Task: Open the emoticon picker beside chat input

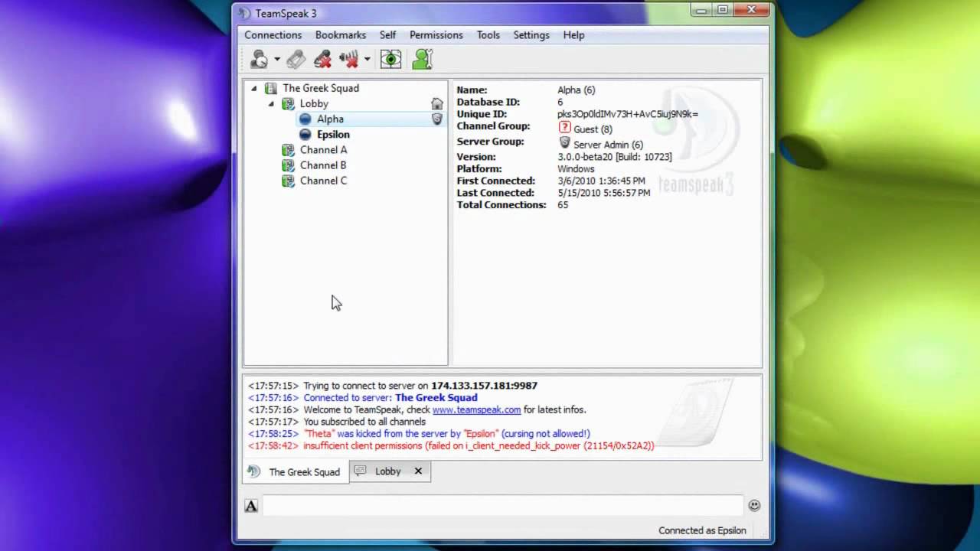Action: click(754, 505)
